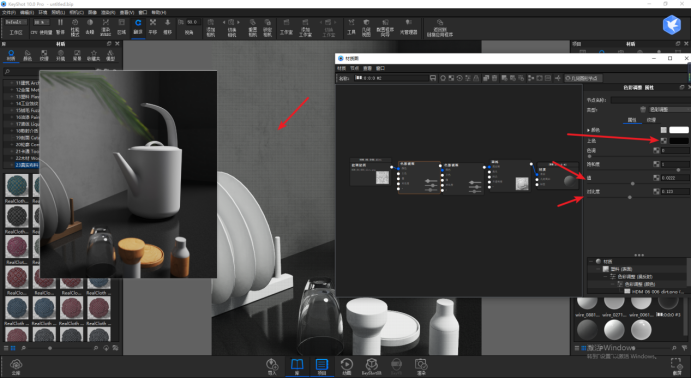Select the orange-outlined color adjust node

point(419,177)
